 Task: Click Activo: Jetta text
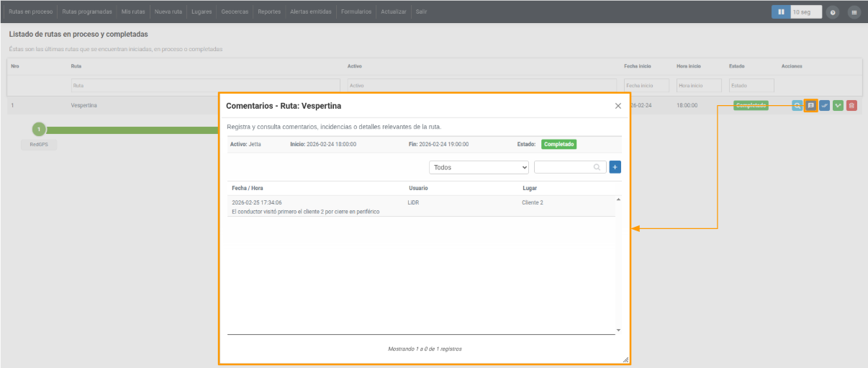pyautogui.click(x=245, y=144)
